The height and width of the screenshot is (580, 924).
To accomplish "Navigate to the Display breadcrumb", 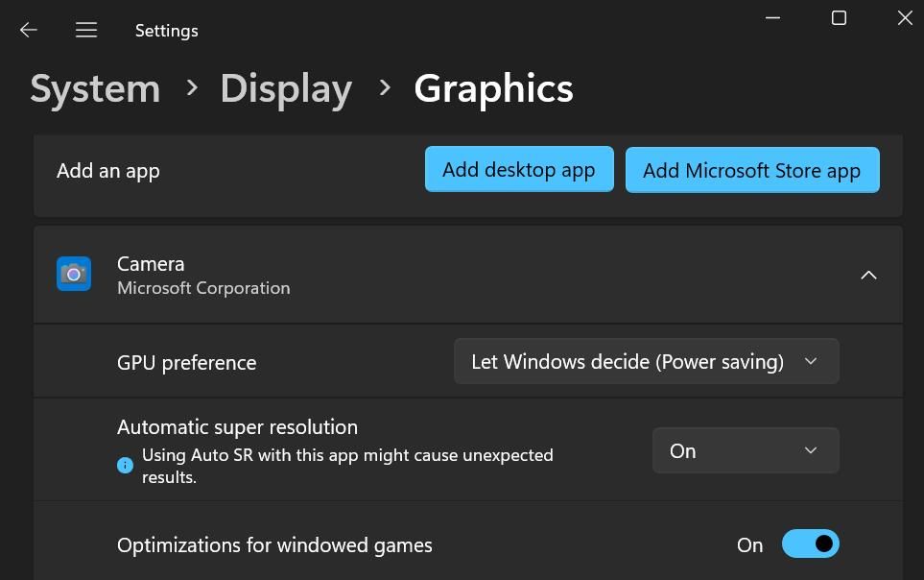I will (286, 88).
